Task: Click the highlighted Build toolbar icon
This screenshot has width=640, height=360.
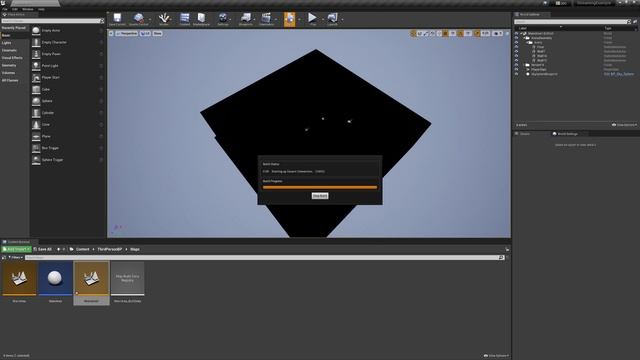Action: pyautogui.click(x=289, y=19)
